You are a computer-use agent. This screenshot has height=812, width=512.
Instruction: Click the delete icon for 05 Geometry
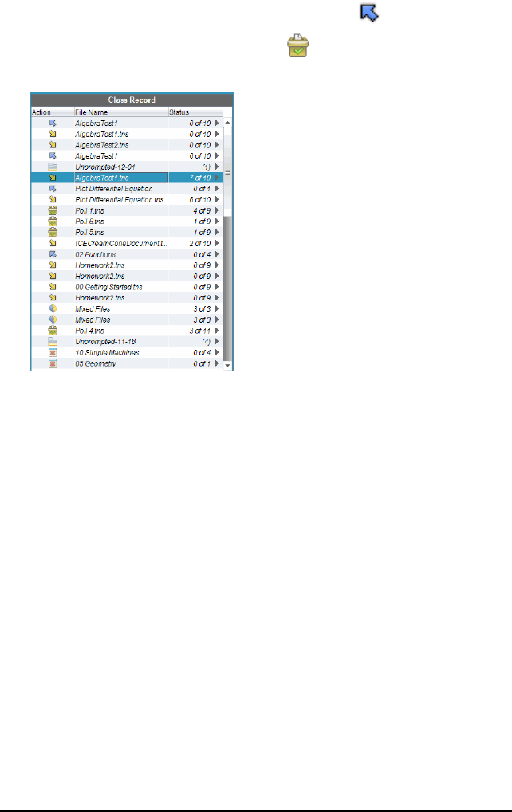tap(53, 363)
